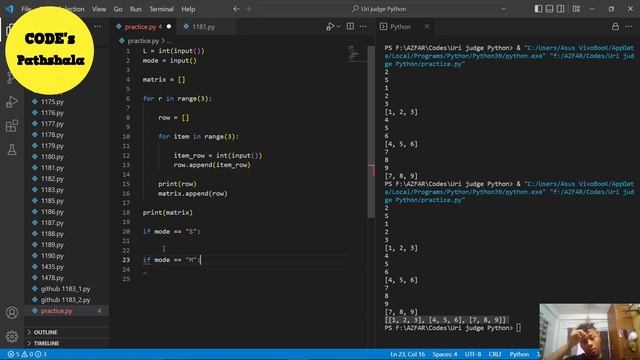Open errors and warnings status indicator
The image size is (640, 360).
28,354
